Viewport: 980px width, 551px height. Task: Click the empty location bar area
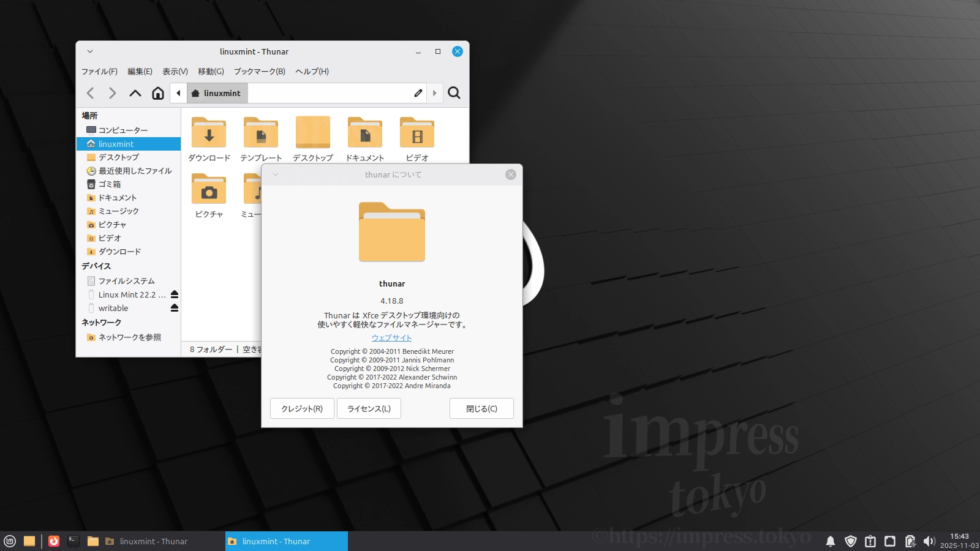[328, 93]
